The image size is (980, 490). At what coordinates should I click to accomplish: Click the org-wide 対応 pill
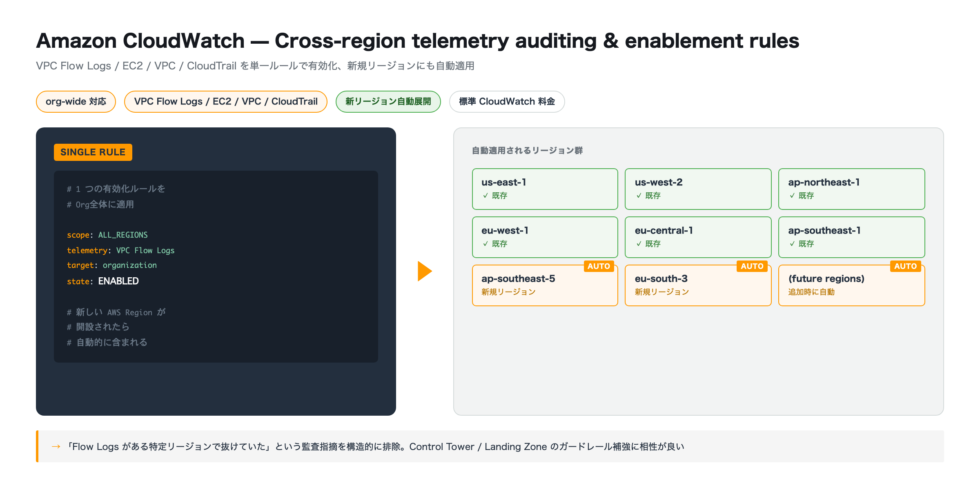(76, 102)
